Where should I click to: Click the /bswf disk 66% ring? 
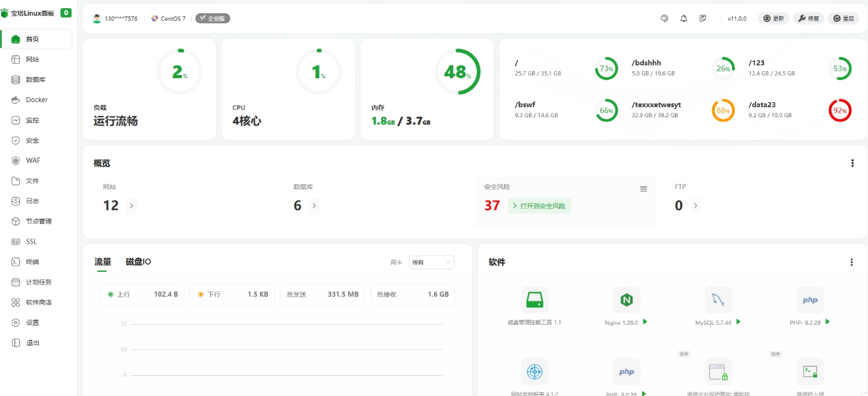[x=606, y=110]
